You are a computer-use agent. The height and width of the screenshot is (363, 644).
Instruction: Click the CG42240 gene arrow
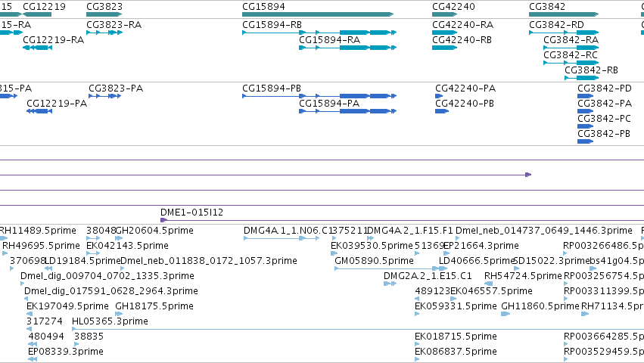tap(444, 14)
